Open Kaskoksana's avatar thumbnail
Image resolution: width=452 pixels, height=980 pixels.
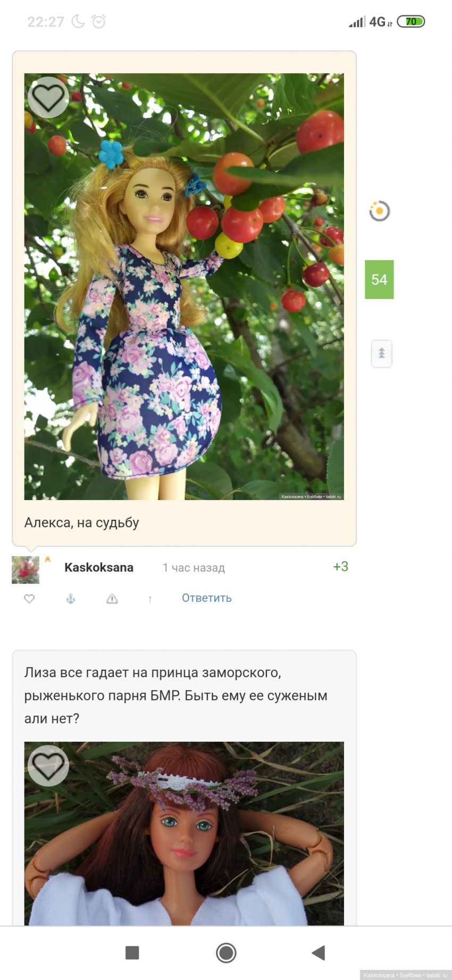pyautogui.click(x=26, y=570)
